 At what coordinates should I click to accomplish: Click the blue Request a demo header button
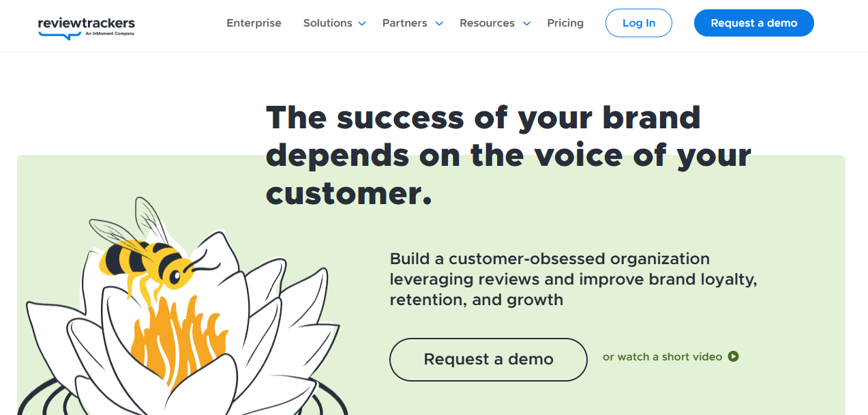point(753,23)
